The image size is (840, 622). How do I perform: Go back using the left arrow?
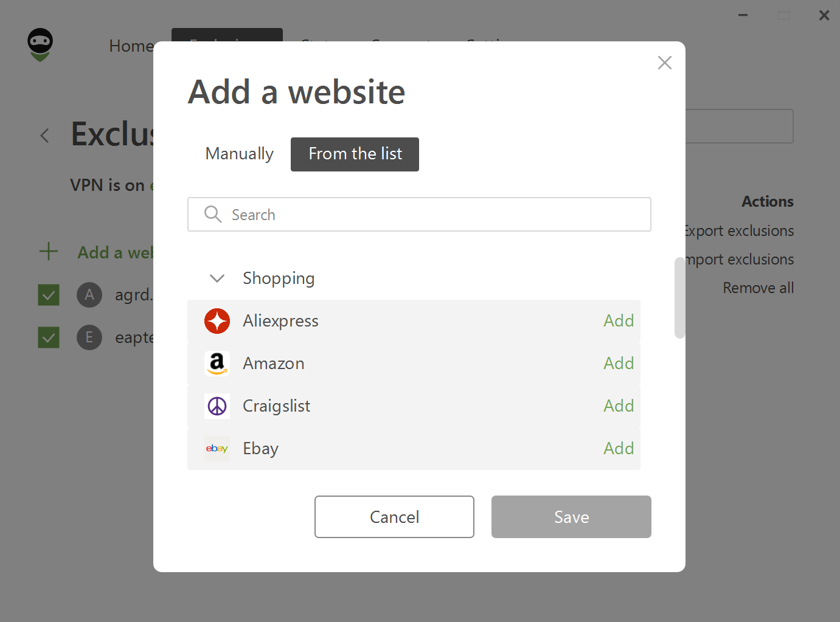point(44,135)
